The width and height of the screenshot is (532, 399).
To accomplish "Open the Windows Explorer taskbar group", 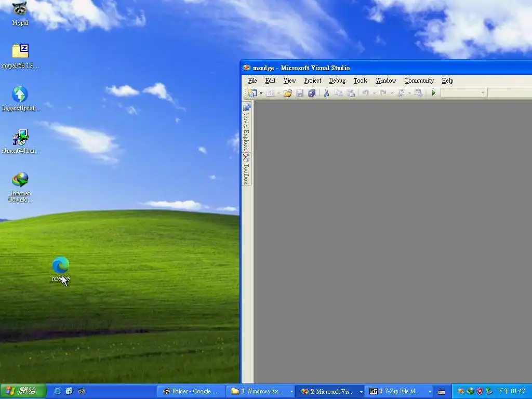I will [x=260, y=391].
